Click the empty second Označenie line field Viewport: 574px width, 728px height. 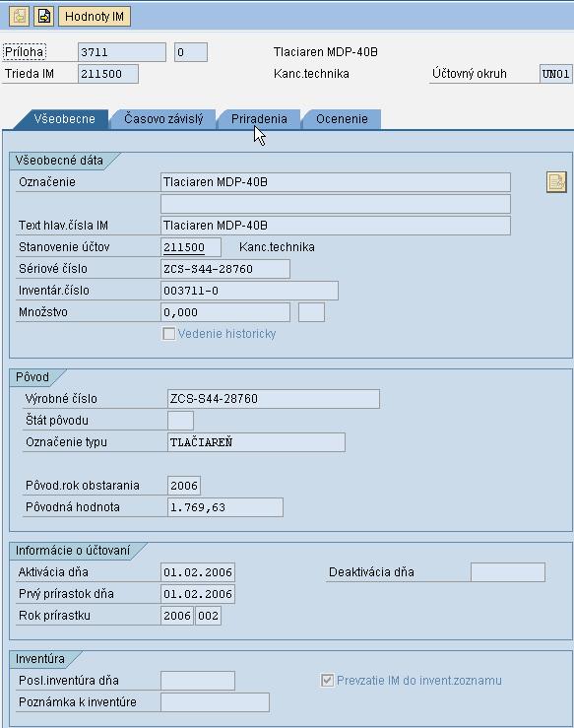(x=336, y=204)
